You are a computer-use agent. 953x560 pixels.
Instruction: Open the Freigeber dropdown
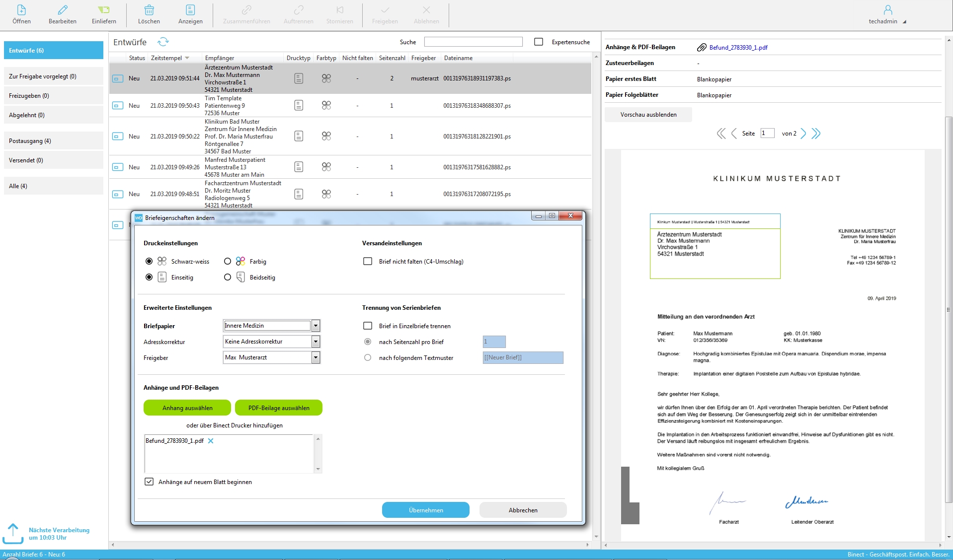[316, 357]
